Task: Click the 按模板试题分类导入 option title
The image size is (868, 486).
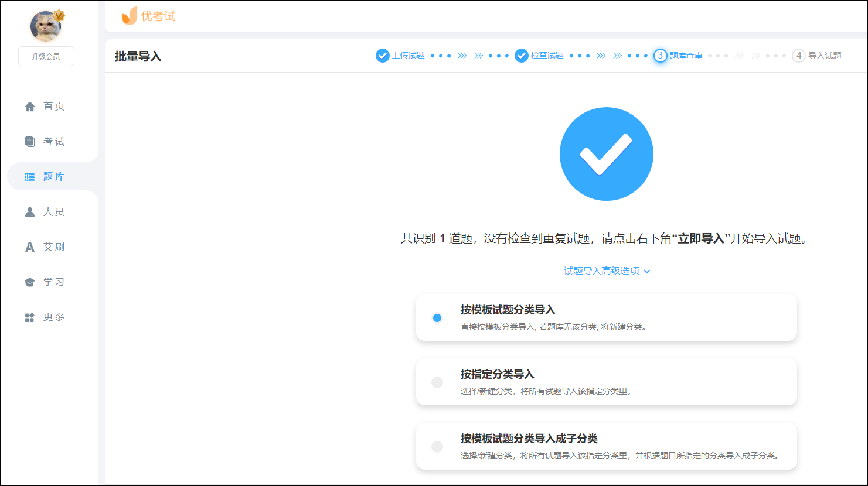Action: pos(508,310)
